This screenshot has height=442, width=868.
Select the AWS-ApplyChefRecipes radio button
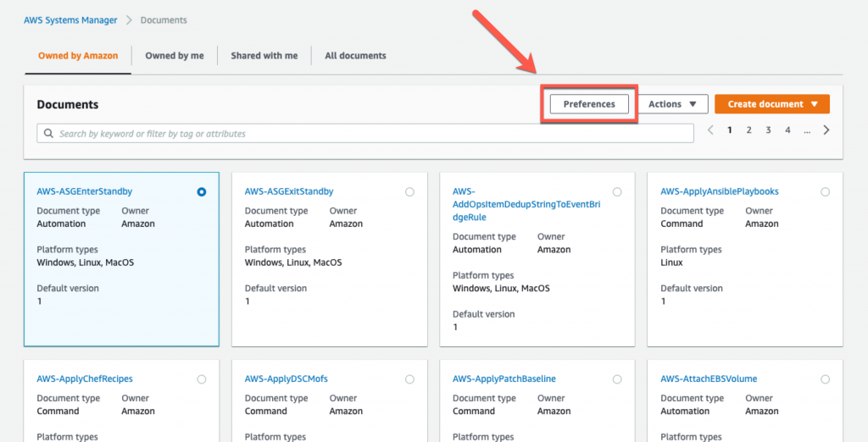click(x=202, y=379)
